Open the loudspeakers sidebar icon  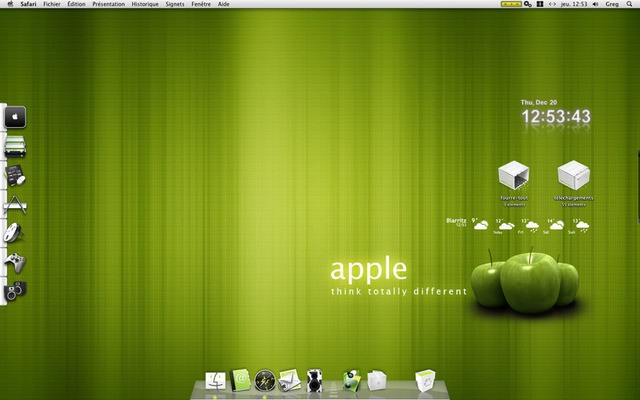(15, 291)
